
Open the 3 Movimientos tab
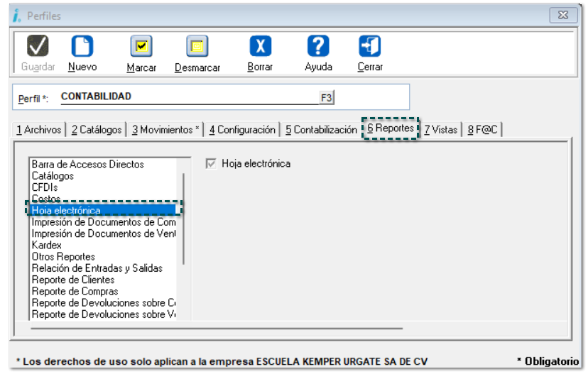[x=165, y=130]
